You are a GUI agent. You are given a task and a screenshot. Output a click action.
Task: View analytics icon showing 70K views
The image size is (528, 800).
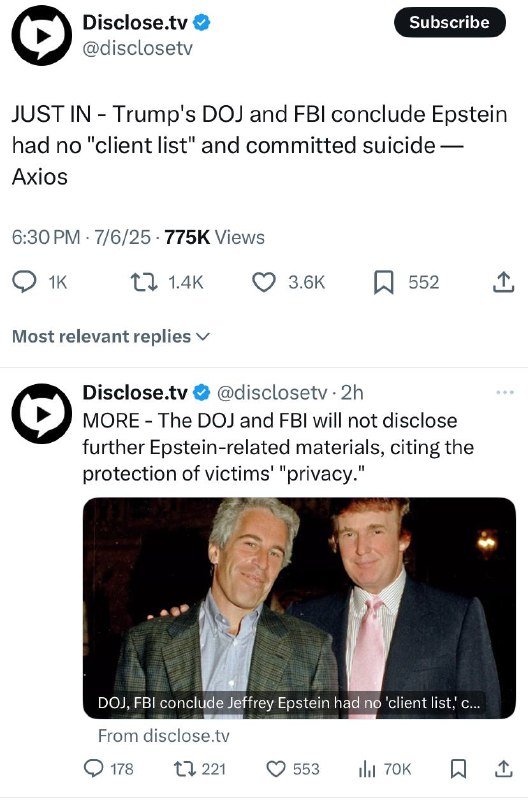pyautogui.click(x=367, y=769)
